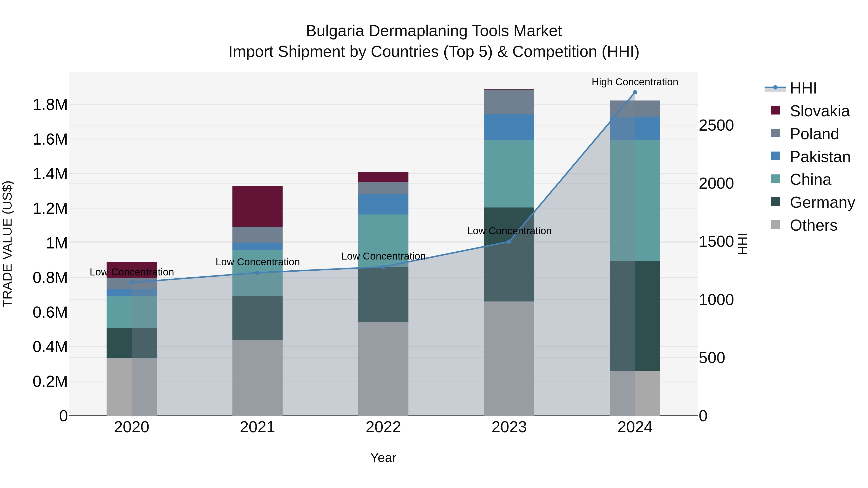Click 'Low Concentration' label above 2022

point(383,256)
